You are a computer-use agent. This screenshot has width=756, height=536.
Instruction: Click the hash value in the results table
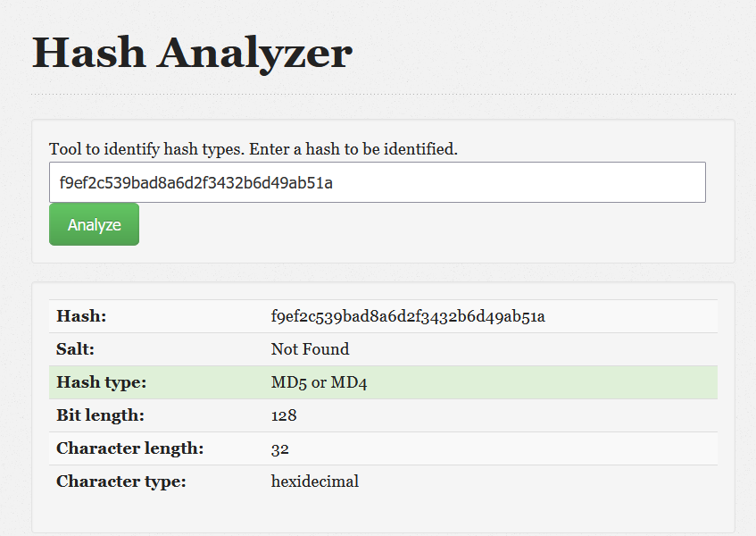[x=408, y=316]
